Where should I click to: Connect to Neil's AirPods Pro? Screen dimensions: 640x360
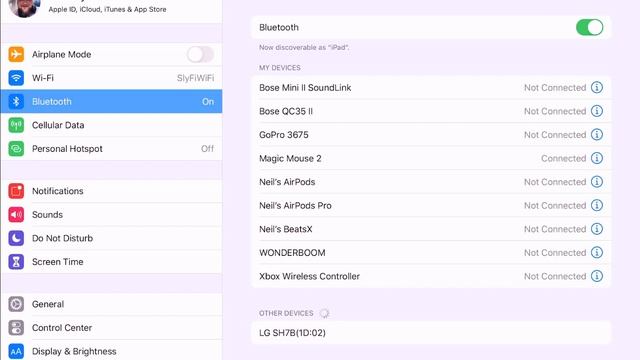coord(431,205)
